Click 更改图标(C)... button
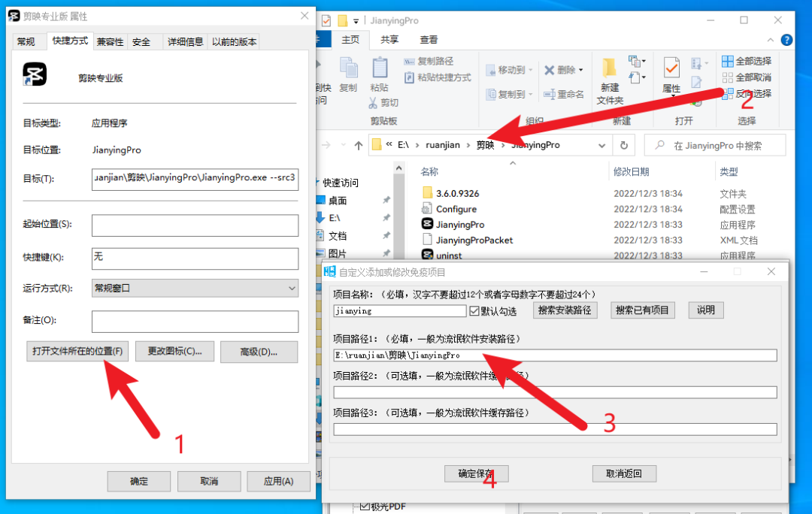812x514 pixels. click(174, 352)
